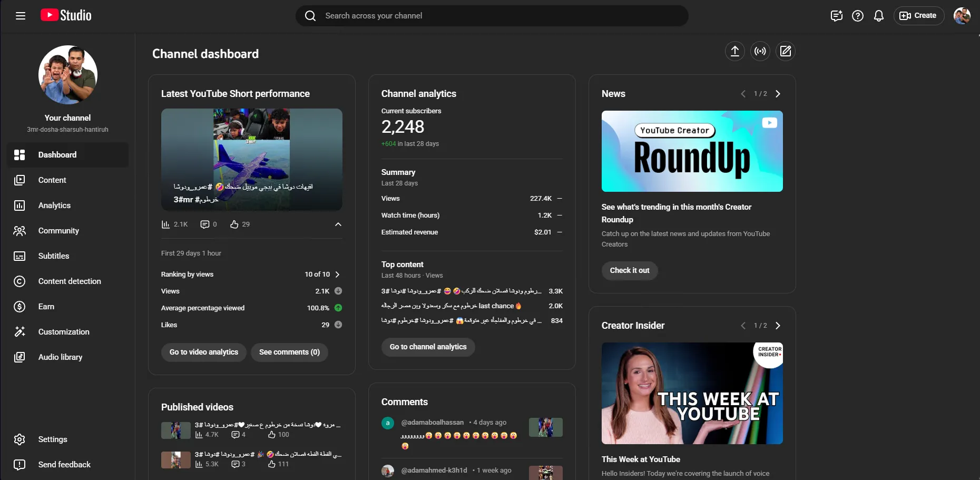Click Go to video analytics
This screenshot has height=480, width=980.
click(204, 352)
